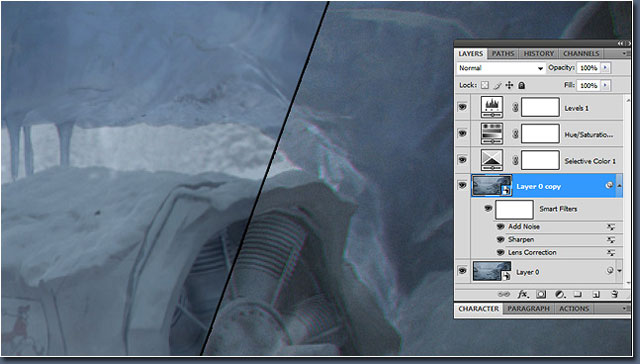Click the Selective Color adjustment icon

pyautogui.click(x=492, y=160)
